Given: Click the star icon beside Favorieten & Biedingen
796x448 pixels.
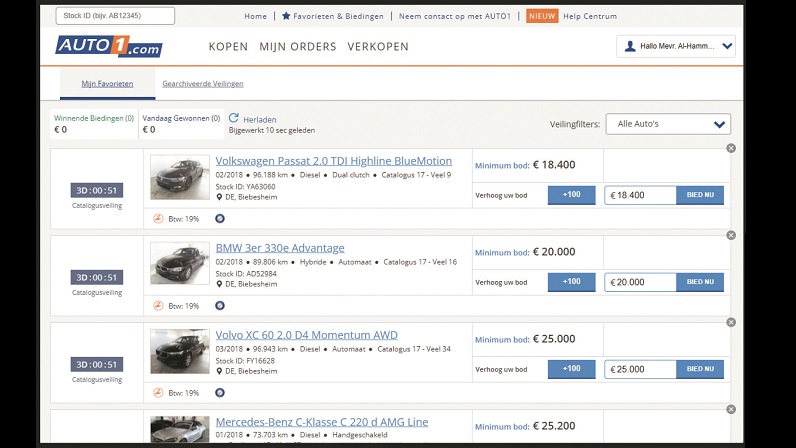Looking at the screenshot, I should click(x=286, y=16).
